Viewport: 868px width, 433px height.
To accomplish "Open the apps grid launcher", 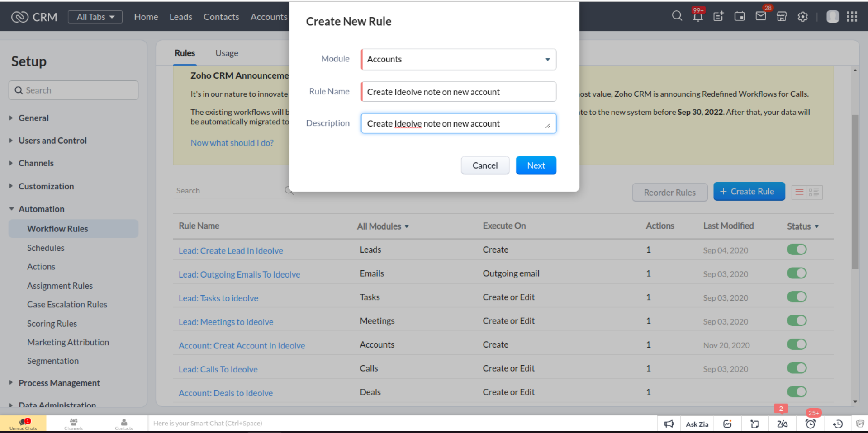I will pos(852,17).
